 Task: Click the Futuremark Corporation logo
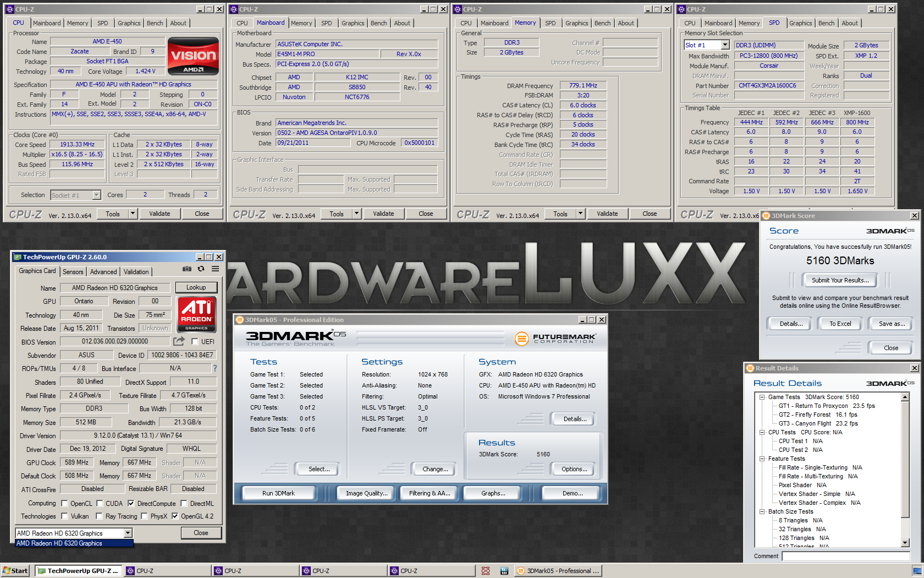click(x=555, y=339)
